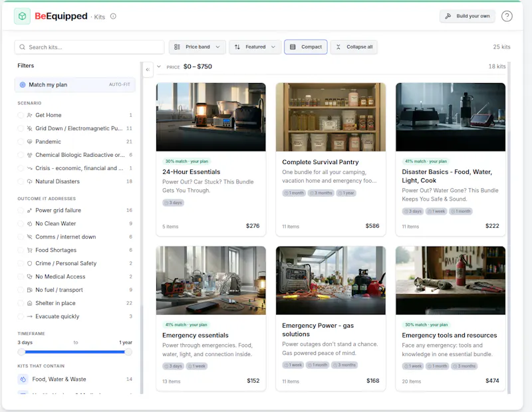Open the 24-Hour Essentials kit title
The height and width of the screenshot is (412, 532).
pyautogui.click(x=191, y=172)
